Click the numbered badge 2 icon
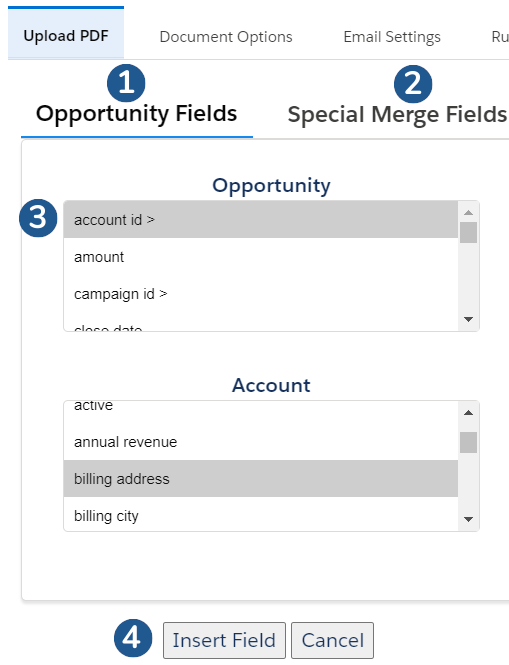 point(413,84)
